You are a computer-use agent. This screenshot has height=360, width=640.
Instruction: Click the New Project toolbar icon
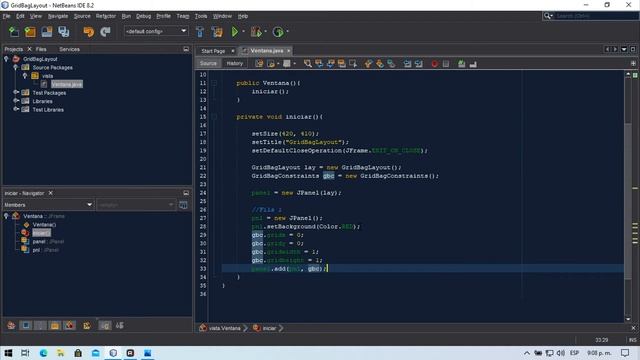30,31
